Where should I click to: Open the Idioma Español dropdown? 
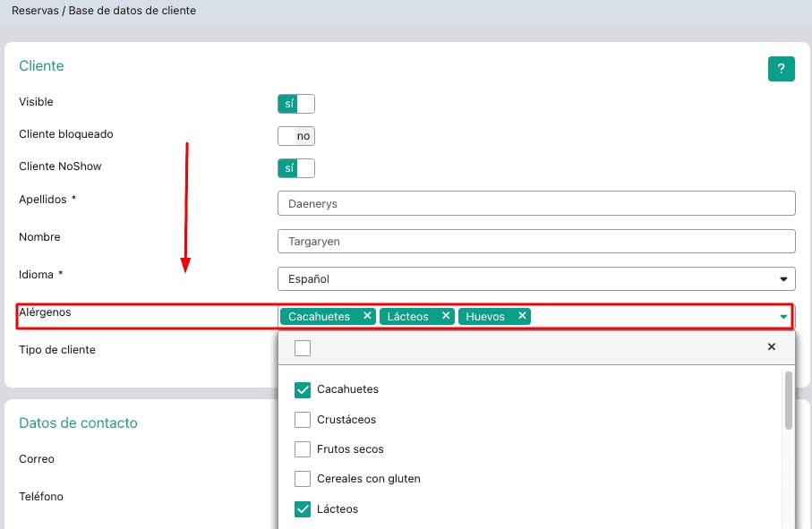tap(536, 279)
